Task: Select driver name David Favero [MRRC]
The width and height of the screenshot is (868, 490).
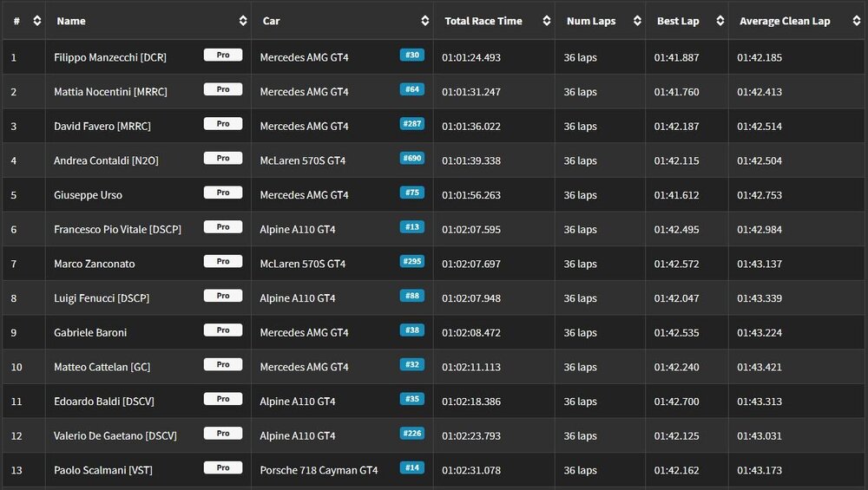Action: (x=102, y=126)
